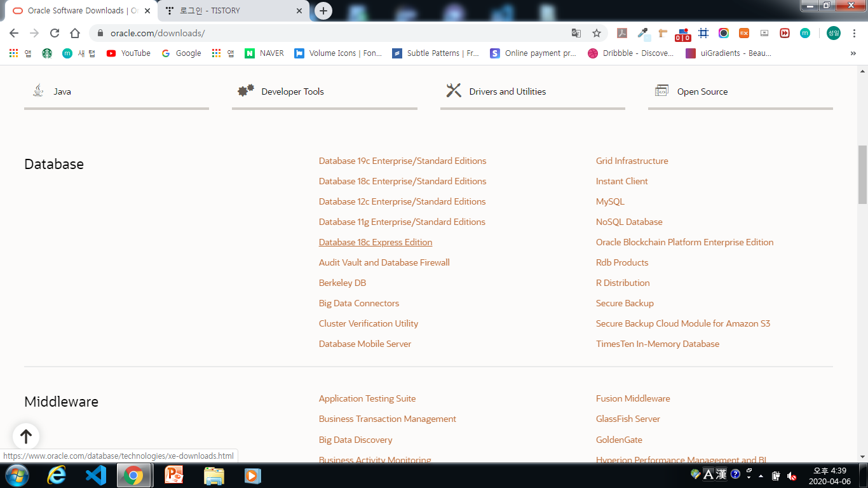Image resolution: width=868 pixels, height=488 pixels.
Task: Close the TISTORY tab
Action: [299, 11]
